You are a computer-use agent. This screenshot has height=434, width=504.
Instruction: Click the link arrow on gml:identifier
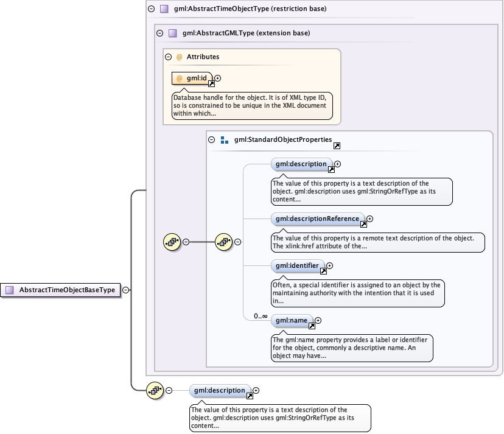(x=324, y=271)
